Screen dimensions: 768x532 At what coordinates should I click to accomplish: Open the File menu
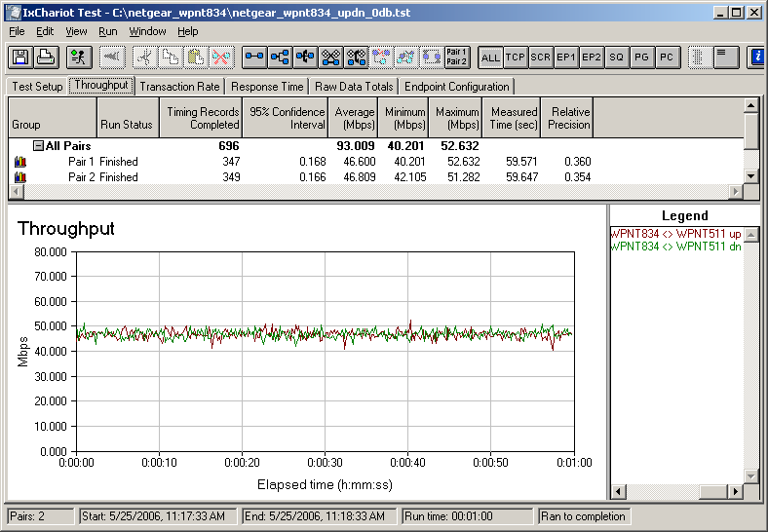pyautogui.click(x=17, y=32)
